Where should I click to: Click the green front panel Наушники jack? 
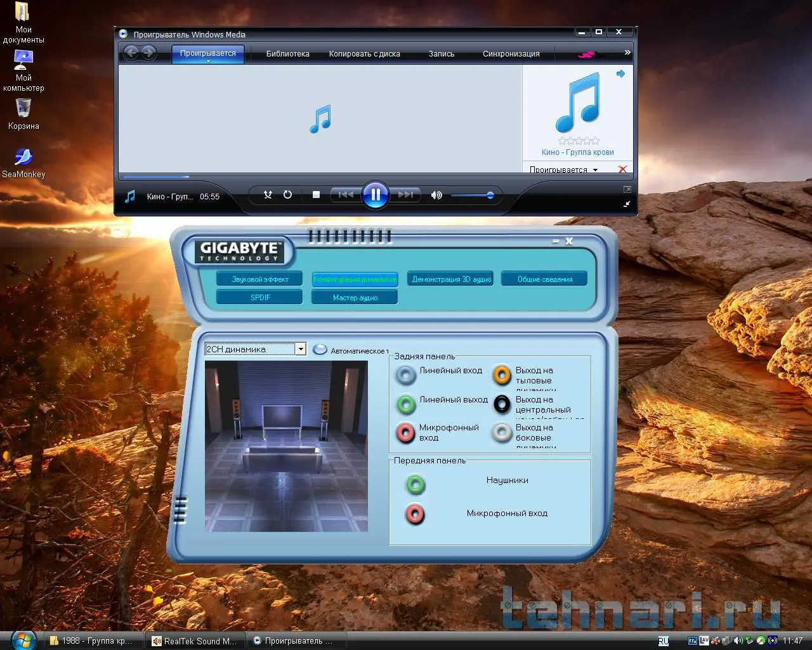(x=416, y=485)
